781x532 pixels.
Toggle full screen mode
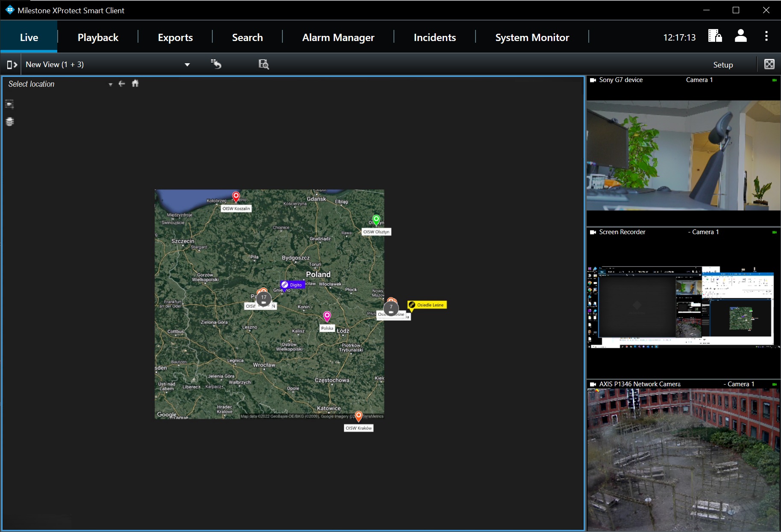coord(769,64)
